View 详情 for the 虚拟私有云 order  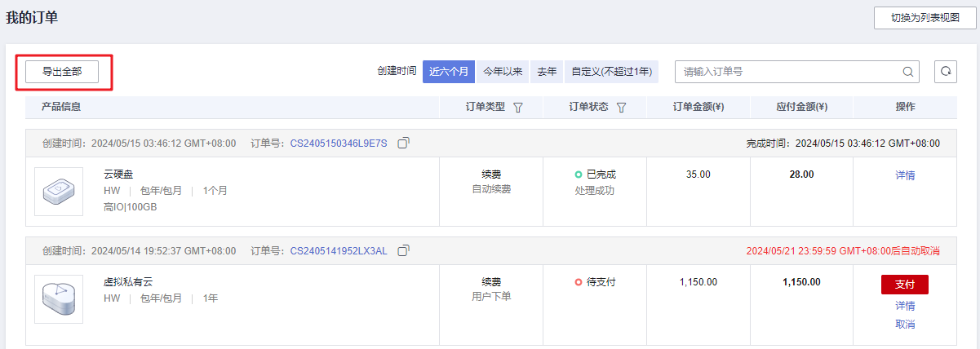pos(905,306)
